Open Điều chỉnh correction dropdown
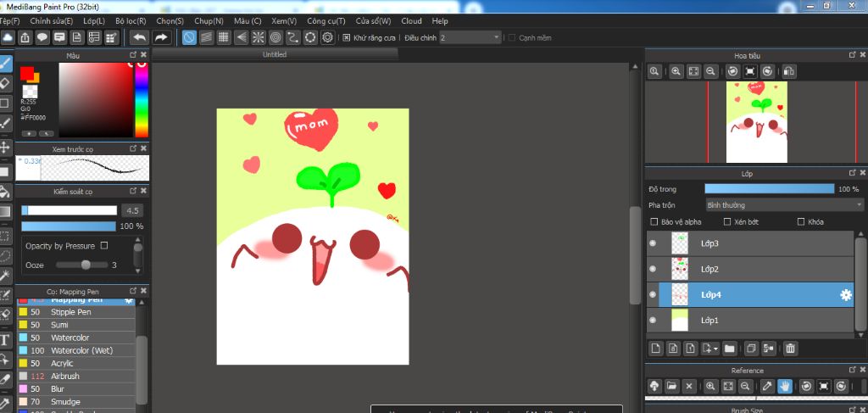868x413 pixels. [x=470, y=37]
